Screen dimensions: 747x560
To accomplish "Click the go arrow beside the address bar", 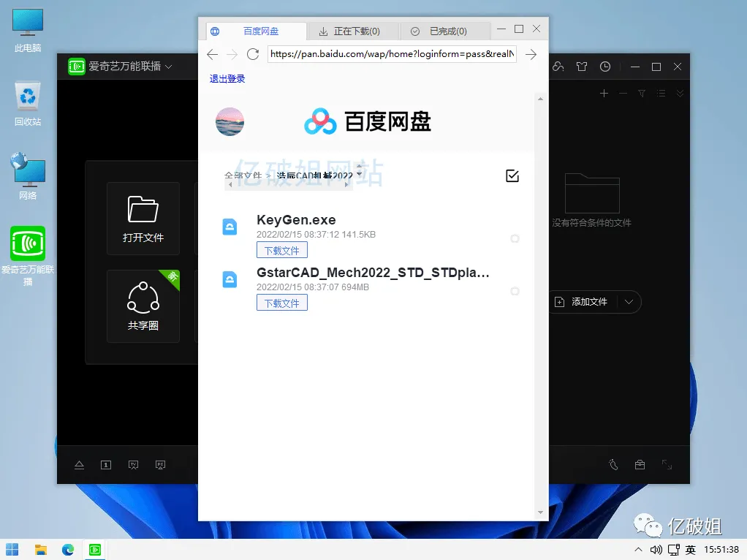I will (531, 54).
